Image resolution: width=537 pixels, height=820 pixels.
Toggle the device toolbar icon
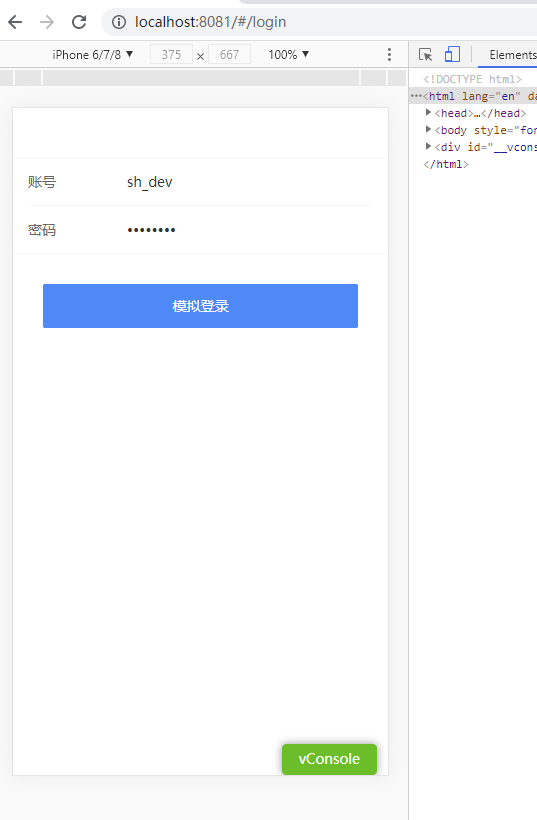click(x=452, y=54)
